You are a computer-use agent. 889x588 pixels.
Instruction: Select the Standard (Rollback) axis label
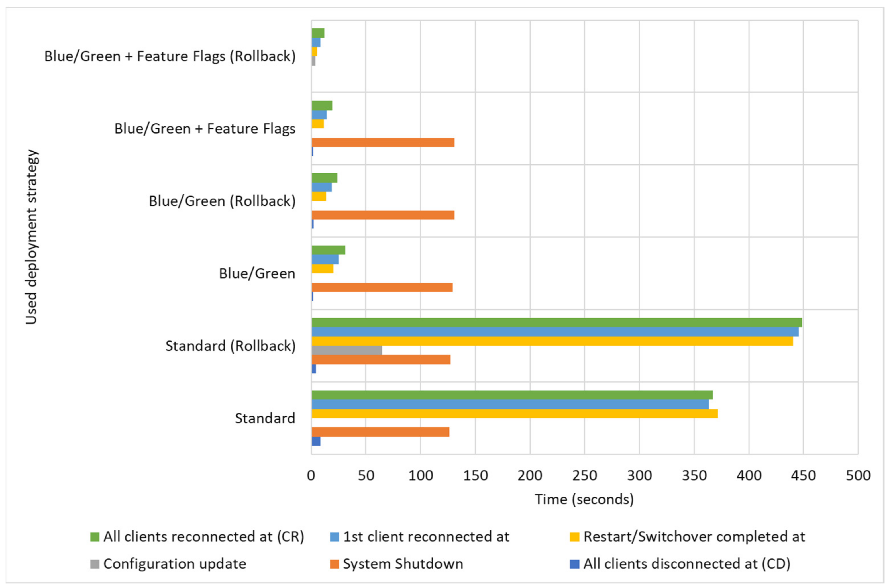[x=230, y=346]
